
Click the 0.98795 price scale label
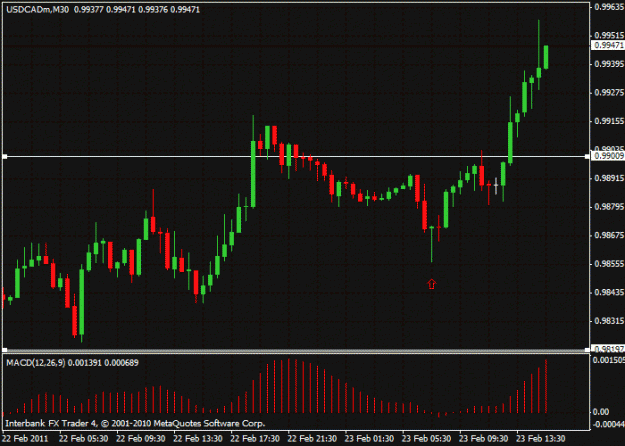(609, 206)
